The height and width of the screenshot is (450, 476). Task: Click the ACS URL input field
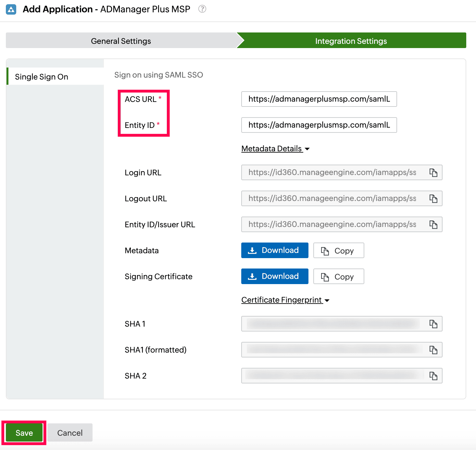[319, 99]
